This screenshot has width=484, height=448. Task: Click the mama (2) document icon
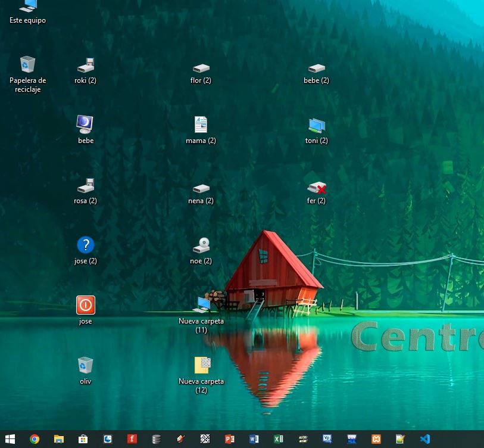pyautogui.click(x=201, y=125)
